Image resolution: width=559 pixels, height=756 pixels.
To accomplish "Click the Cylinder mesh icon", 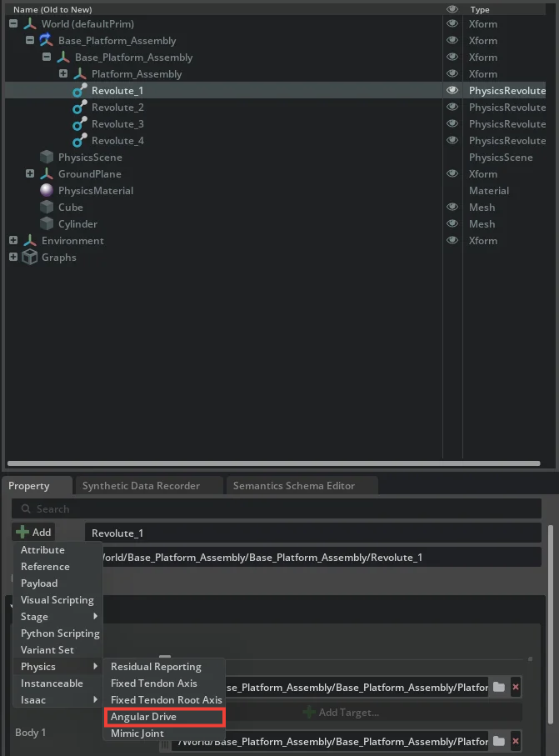I will pos(47,224).
